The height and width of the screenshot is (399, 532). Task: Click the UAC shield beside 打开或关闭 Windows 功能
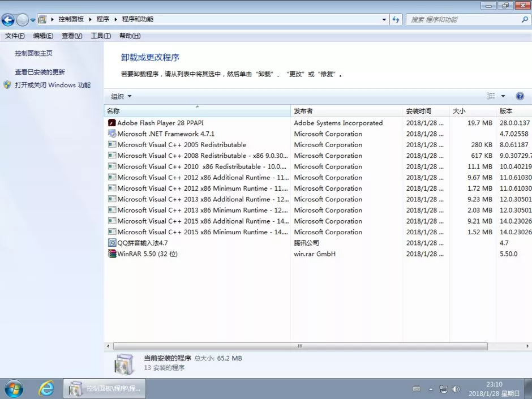[7, 85]
